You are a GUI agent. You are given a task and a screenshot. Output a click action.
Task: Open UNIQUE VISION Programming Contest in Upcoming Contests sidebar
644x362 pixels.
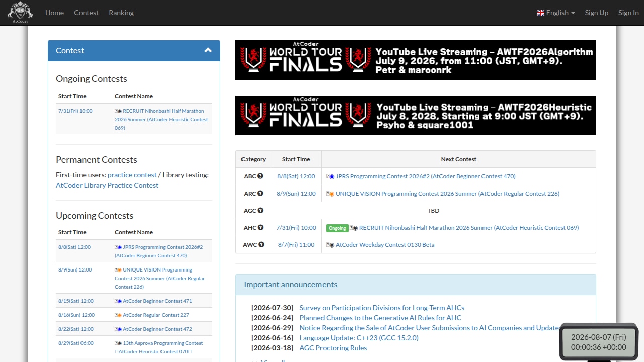click(160, 278)
